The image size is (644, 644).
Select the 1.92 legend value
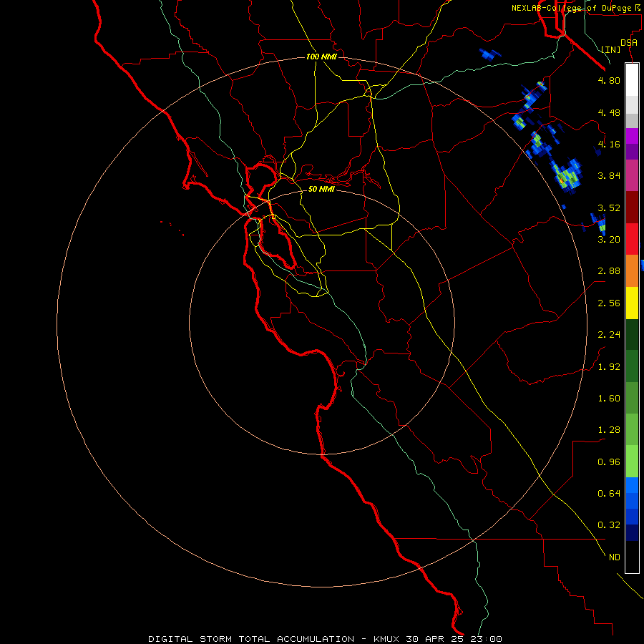[x=609, y=367]
